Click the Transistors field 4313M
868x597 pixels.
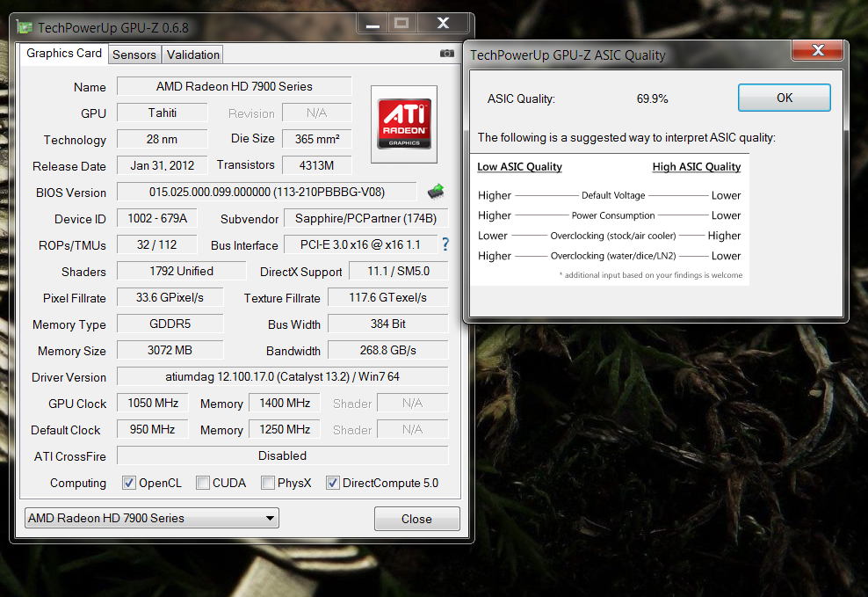point(316,165)
